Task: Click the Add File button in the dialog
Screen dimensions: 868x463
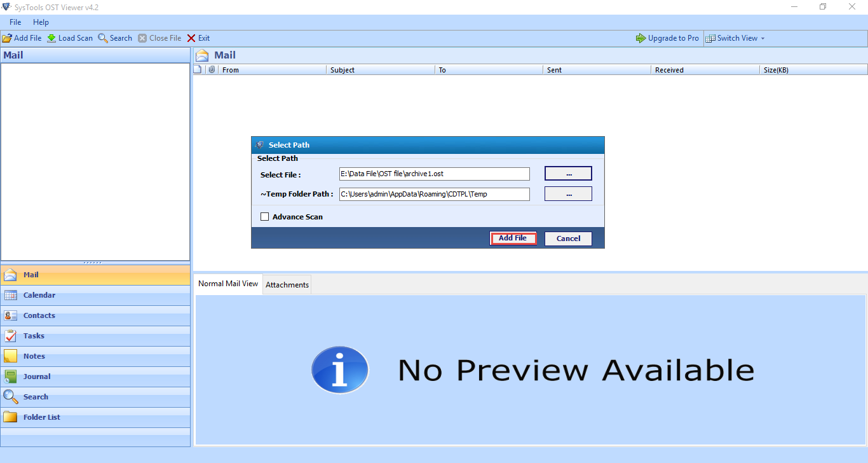Action: coord(513,238)
